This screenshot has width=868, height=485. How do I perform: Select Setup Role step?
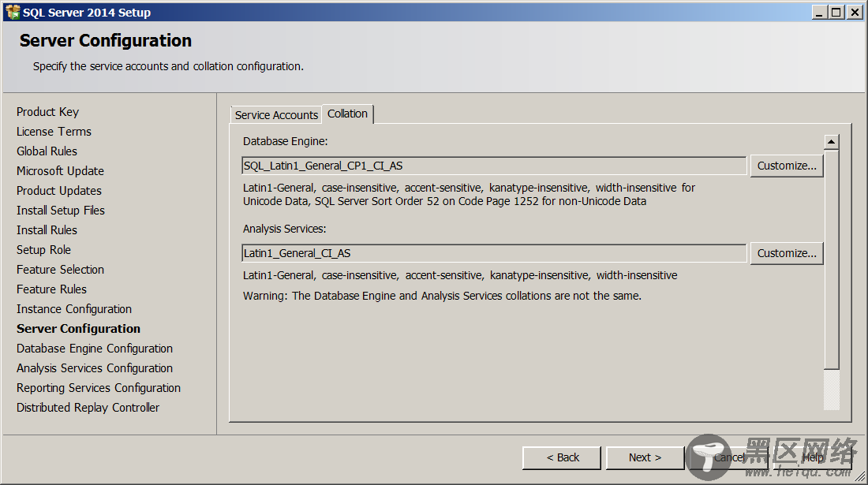point(43,250)
